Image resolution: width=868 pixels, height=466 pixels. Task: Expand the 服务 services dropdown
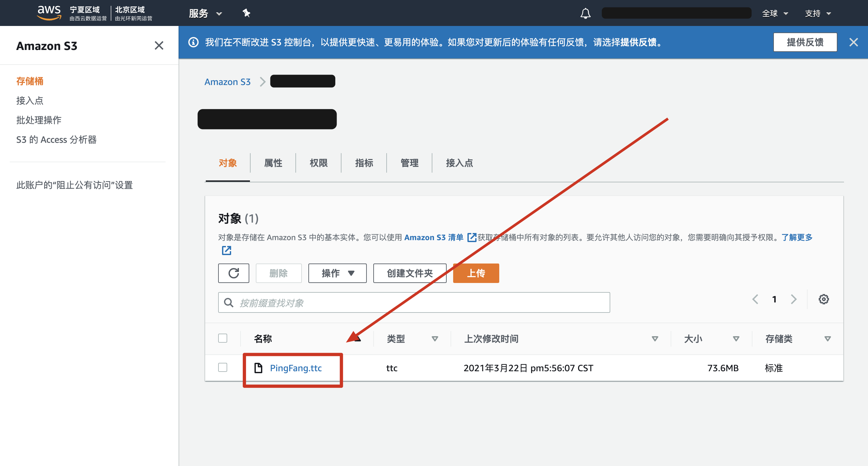[x=205, y=14]
